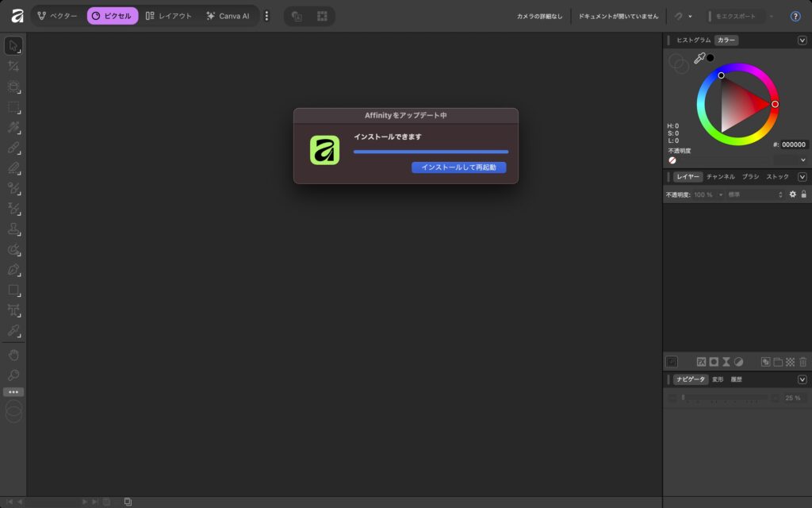
Task: Click the eyedropper color picker icon
Action: [699, 58]
